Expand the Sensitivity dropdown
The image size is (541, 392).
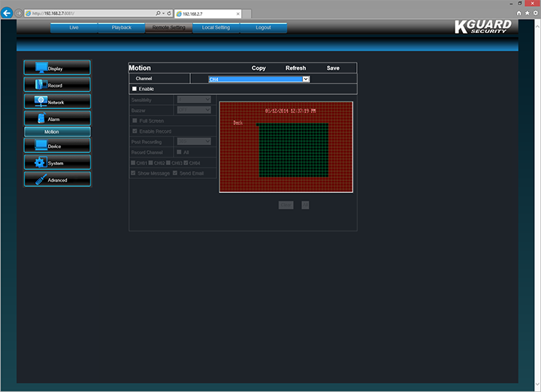(x=193, y=99)
